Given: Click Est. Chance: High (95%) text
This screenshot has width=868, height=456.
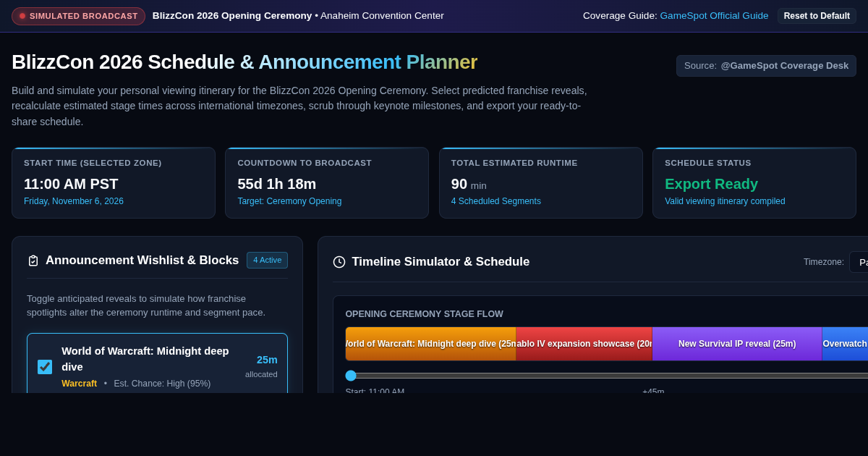Looking at the screenshot, I should tap(162, 384).
